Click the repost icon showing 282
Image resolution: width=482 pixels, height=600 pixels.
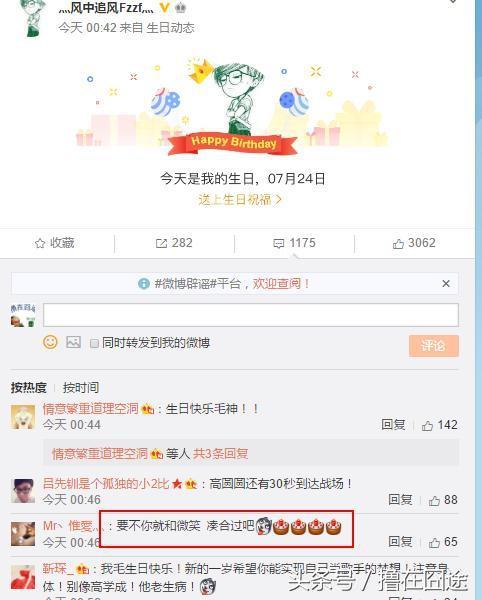pyautogui.click(x=161, y=243)
